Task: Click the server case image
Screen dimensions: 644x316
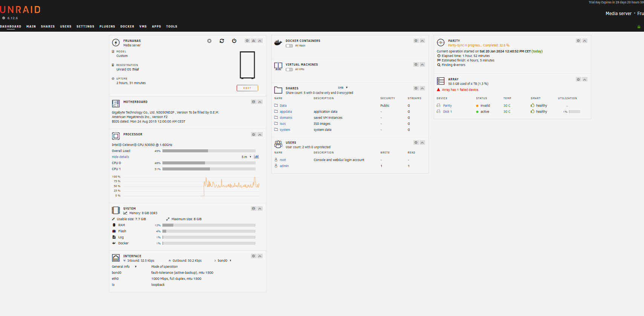Action: tap(247, 65)
